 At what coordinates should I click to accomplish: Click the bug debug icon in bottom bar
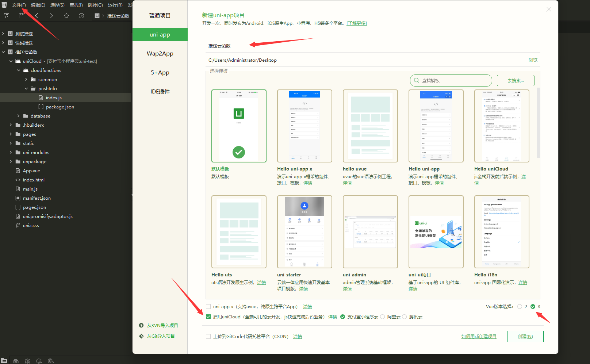tap(27, 361)
